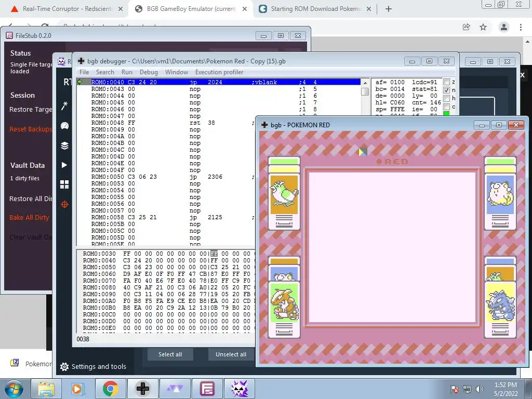Screen dimensions: 532x399
Task: Click the disassembly scrollbar up arrow
Action: tap(365, 83)
